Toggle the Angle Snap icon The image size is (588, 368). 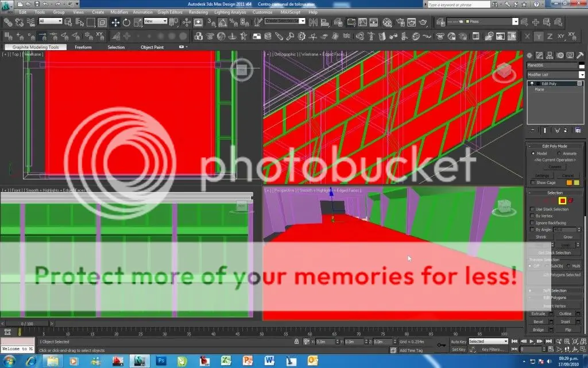(223, 22)
